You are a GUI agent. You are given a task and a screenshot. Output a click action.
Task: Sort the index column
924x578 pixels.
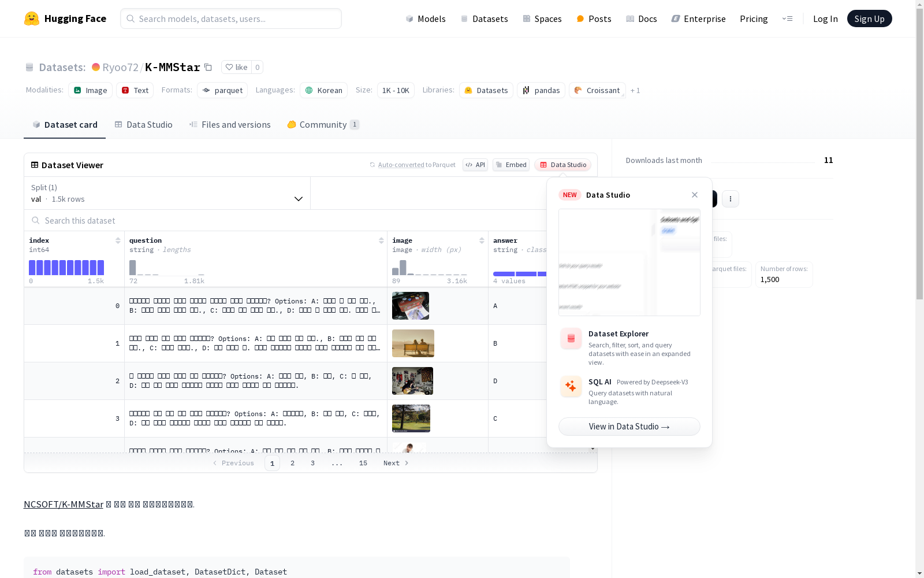click(x=118, y=240)
